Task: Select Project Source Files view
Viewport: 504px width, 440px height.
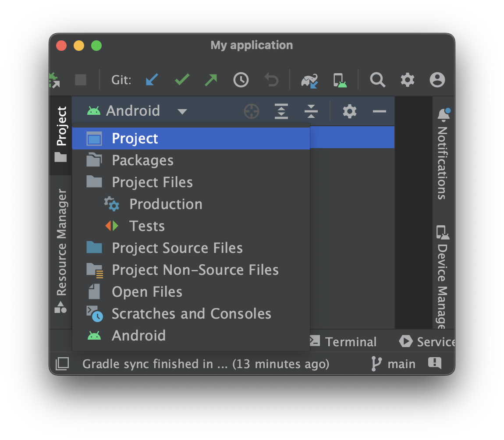Action: (x=191, y=248)
